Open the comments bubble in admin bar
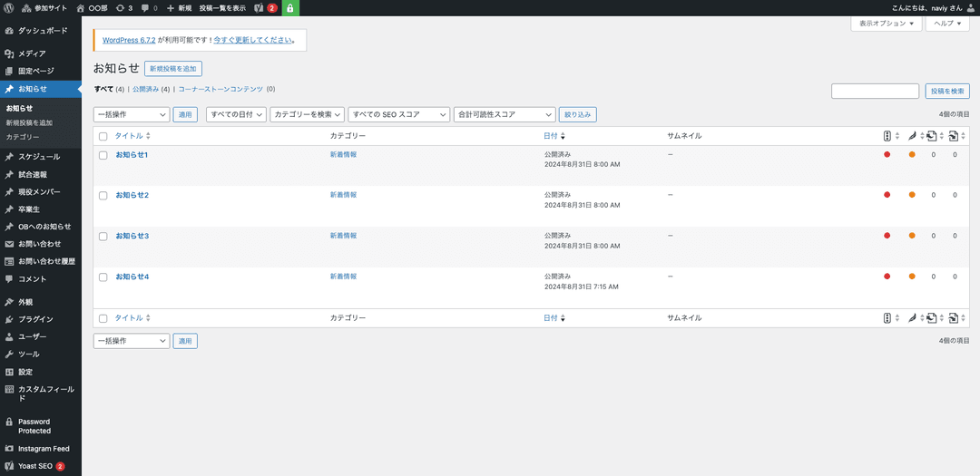 [x=150, y=8]
